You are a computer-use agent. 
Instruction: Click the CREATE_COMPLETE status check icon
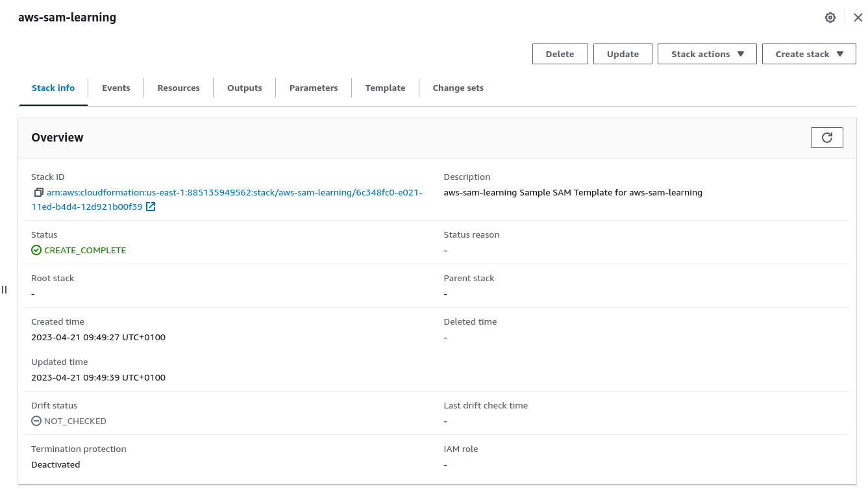[x=36, y=251]
